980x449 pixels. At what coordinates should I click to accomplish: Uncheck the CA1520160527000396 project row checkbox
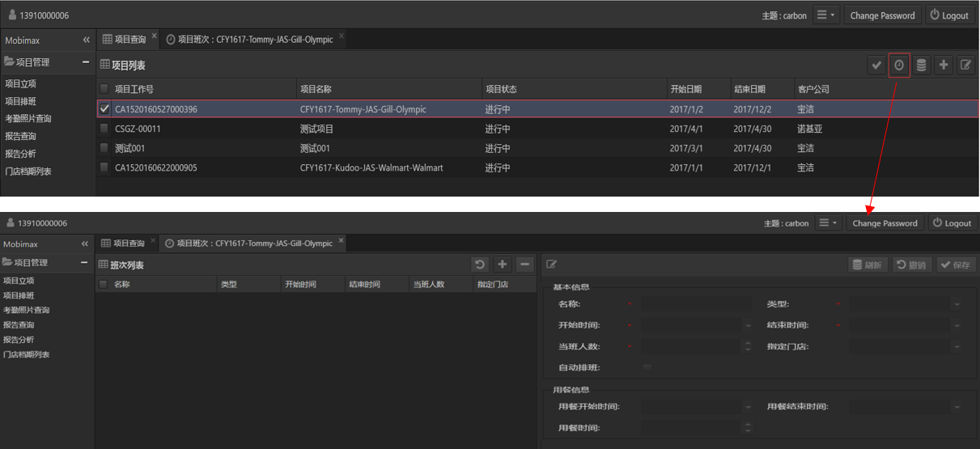coord(104,109)
